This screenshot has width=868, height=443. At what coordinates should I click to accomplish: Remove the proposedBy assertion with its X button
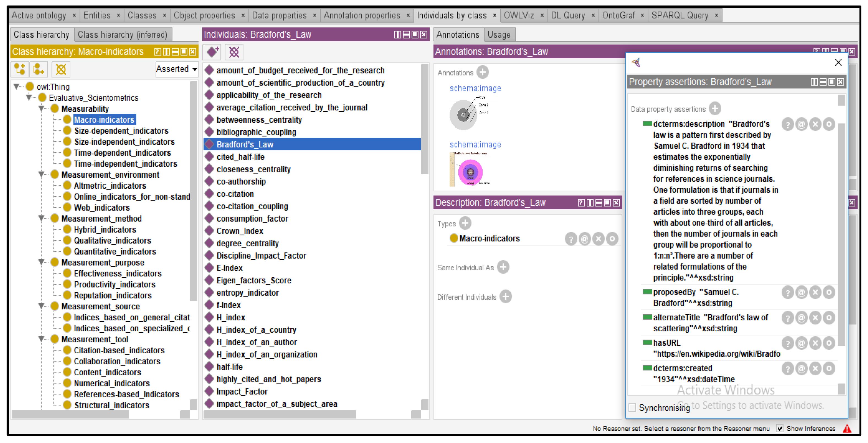pyautogui.click(x=815, y=293)
